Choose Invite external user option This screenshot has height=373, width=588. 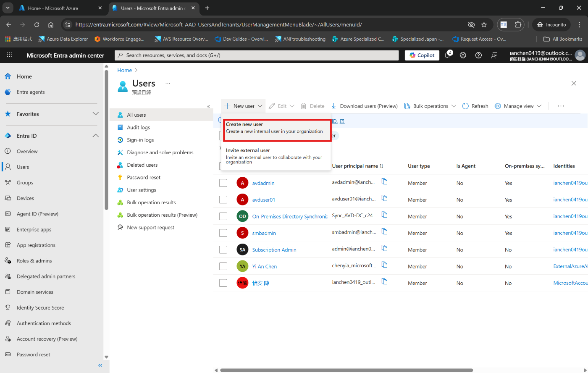coord(276,156)
